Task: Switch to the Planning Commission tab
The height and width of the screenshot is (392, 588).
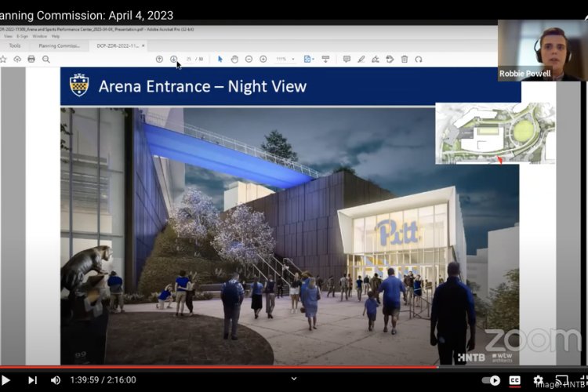Action: pyautogui.click(x=60, y=45)
